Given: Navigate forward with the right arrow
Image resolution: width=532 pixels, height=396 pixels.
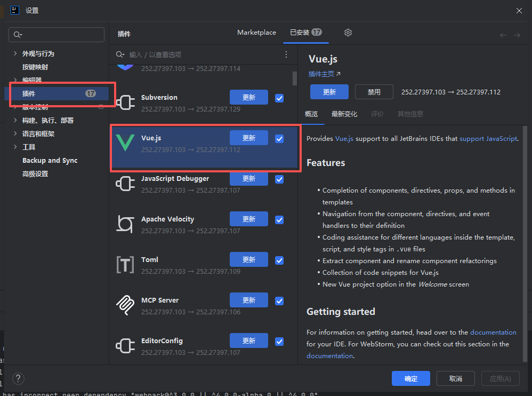Looking at the screenshot, I should coord(517,35).
